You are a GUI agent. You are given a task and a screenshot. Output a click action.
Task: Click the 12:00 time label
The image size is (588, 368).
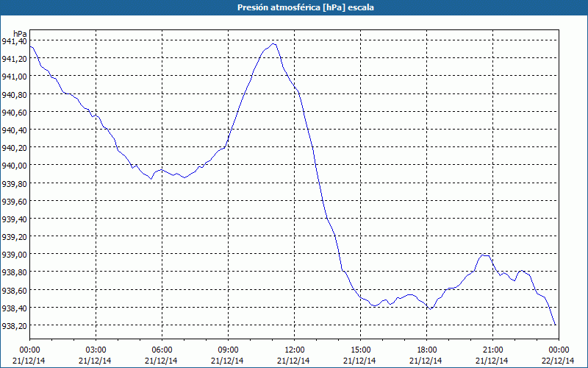pos(295,350)
